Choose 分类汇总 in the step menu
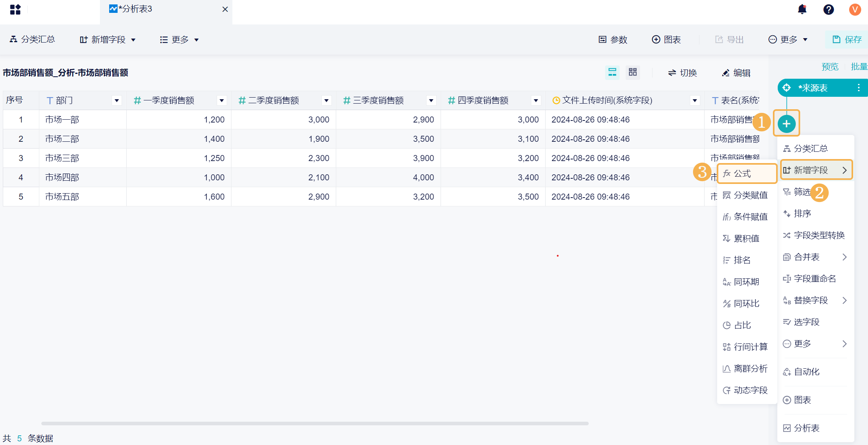868x445 pixels. click(x=815, y=148)
